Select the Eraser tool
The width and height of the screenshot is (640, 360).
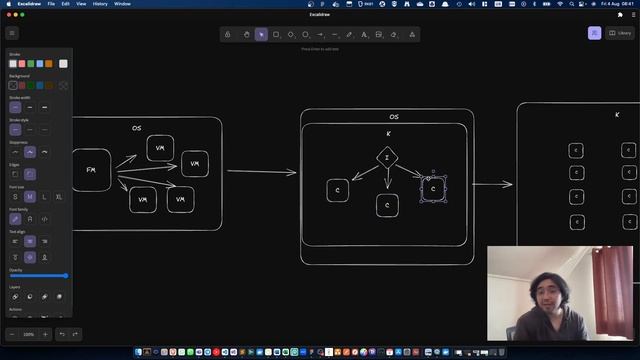click(393, 35)
